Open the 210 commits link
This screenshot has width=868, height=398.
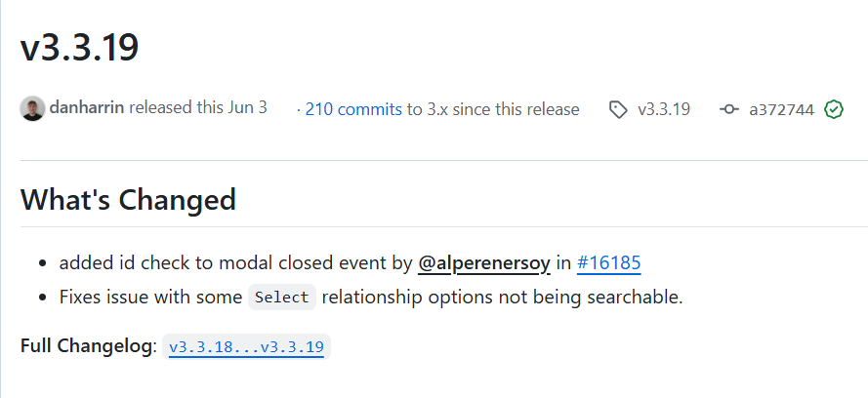353,109
